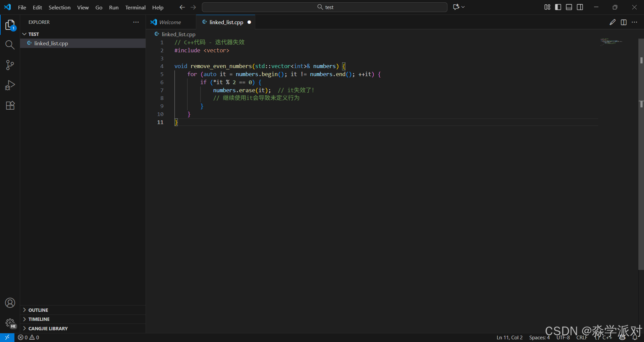Open the Selection menu
Viewport: 644px width, 342px height.
point(60,7)
